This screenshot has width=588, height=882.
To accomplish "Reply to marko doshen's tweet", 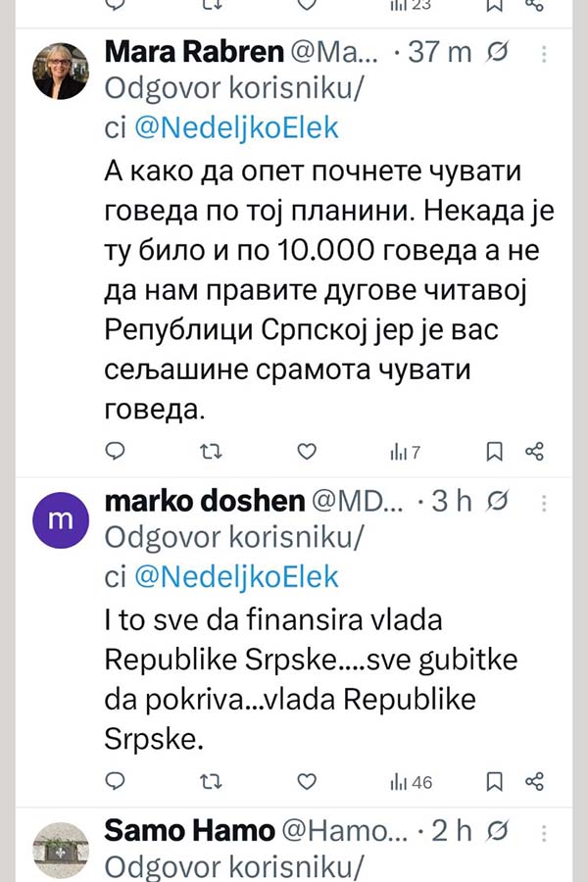I will pyautogui.click(x=116, y=781).
